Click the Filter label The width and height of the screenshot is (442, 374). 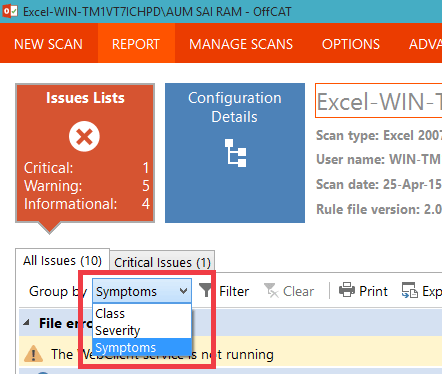point(234,291)
